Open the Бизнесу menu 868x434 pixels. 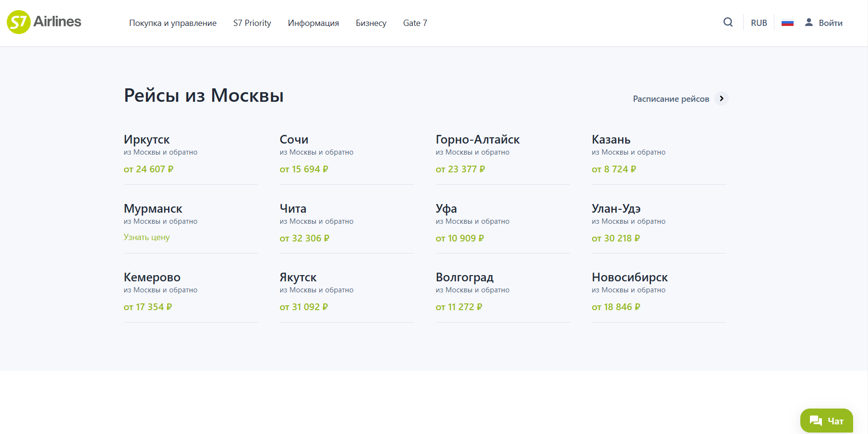tap(371, 23)
